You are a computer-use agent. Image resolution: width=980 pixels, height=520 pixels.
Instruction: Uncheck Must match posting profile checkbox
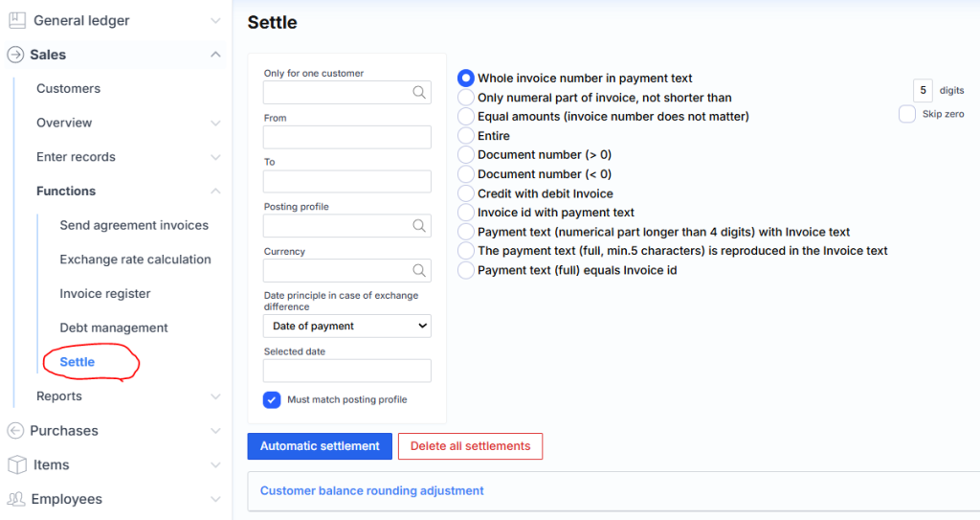click(272, 399)
